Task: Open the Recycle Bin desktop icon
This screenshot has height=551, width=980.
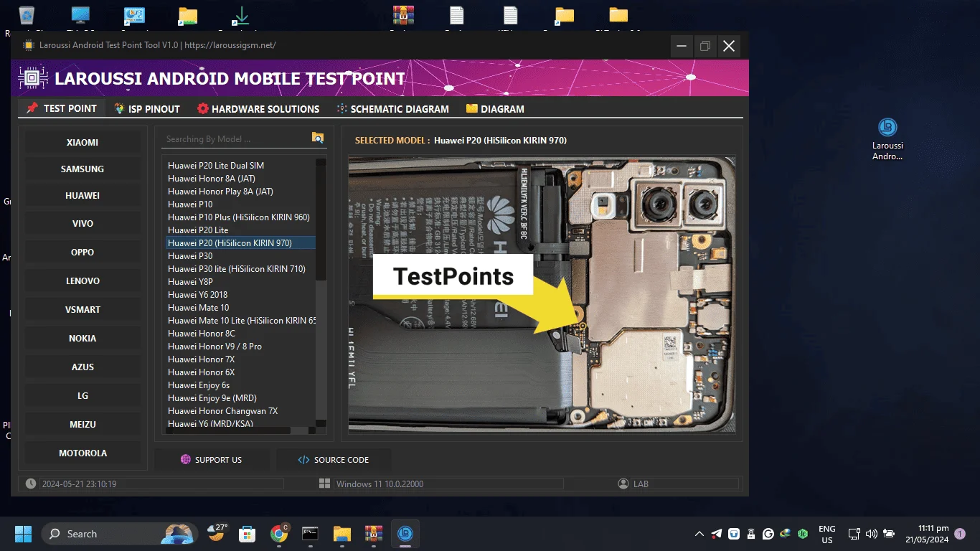Action: point(27,17)
